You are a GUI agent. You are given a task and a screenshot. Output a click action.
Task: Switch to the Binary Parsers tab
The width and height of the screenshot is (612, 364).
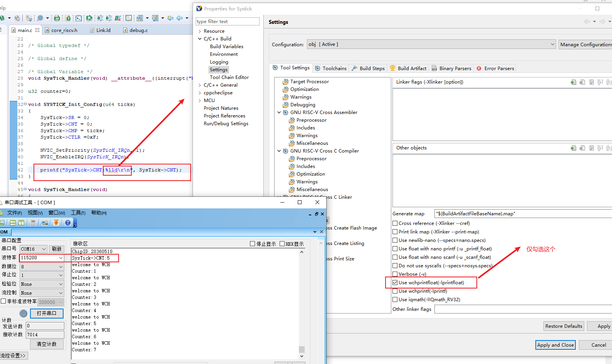452,68
